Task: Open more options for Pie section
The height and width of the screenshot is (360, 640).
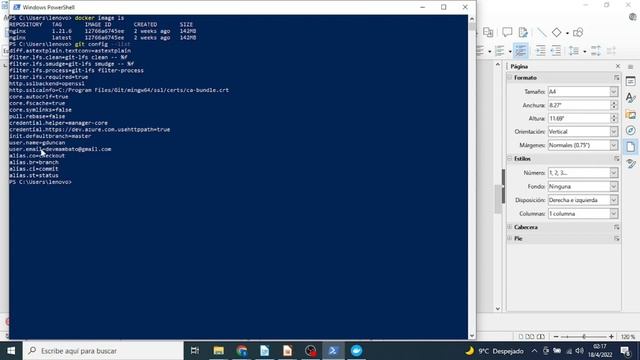Action: 616,238
